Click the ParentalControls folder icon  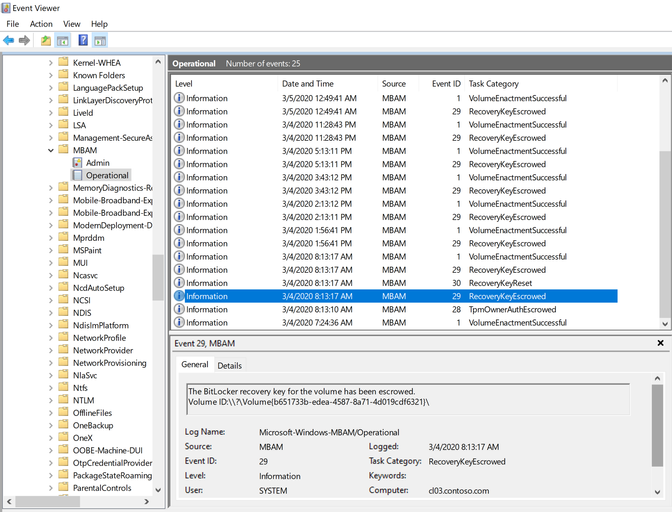point(63,487)
